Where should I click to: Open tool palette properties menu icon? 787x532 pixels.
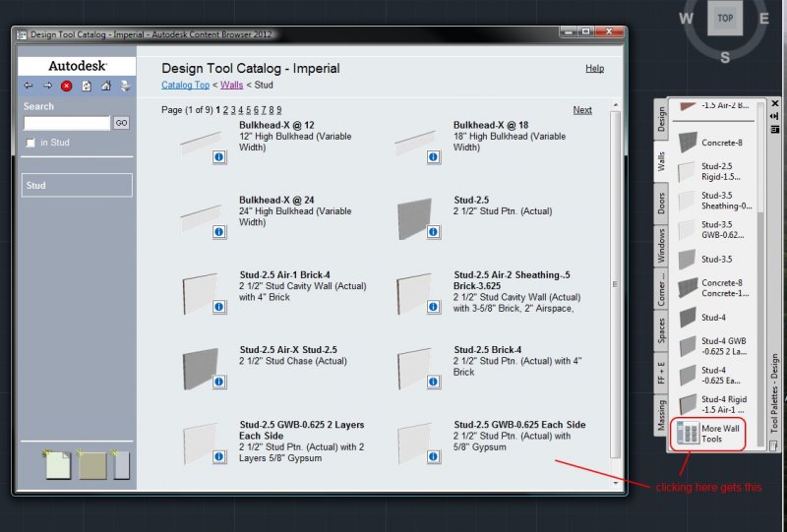(x=775, y=130)
